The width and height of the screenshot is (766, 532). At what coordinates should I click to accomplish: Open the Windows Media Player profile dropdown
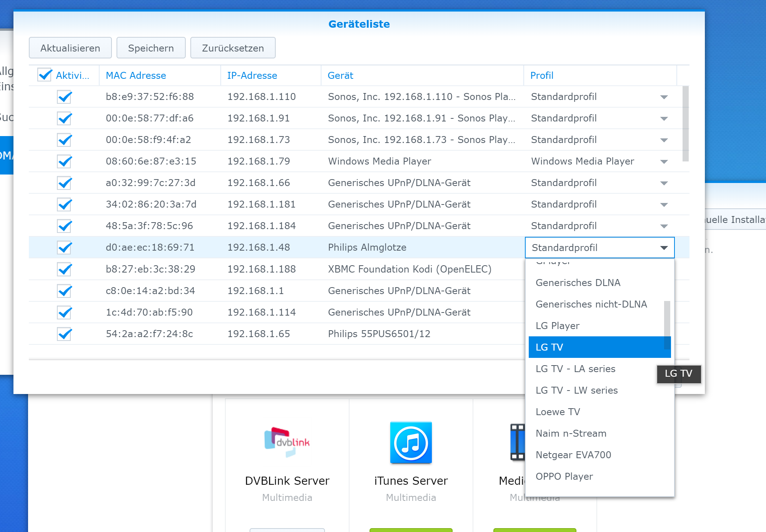click(664, 161)
